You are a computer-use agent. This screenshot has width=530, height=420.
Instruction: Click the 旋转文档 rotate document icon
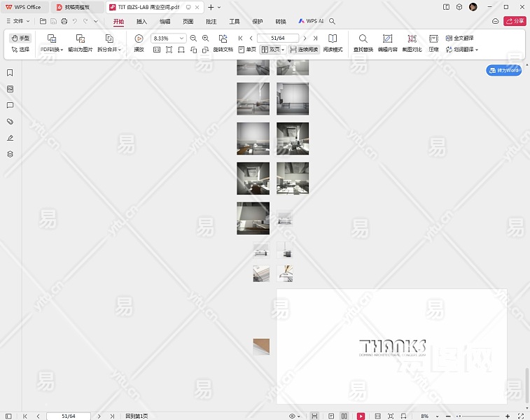coord(223,38)
